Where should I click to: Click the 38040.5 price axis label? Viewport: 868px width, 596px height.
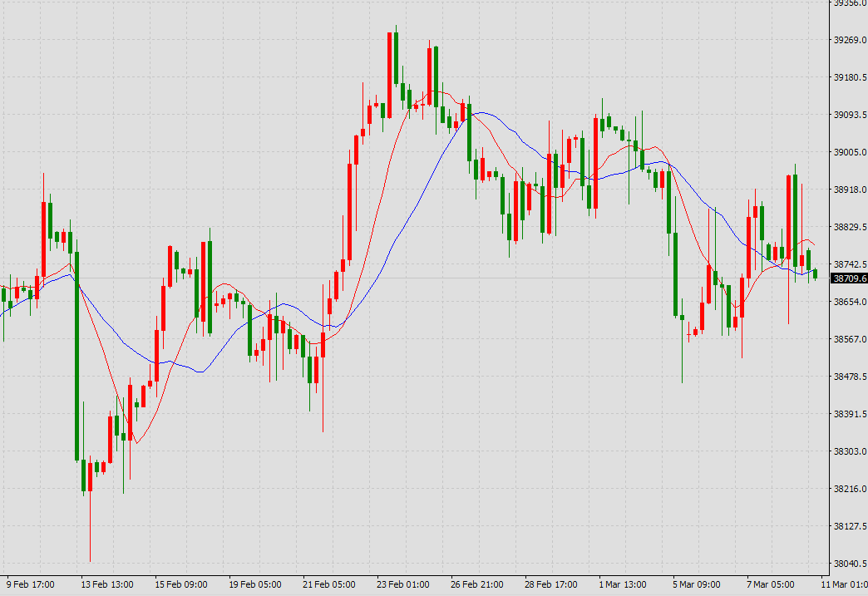[850, 564]
